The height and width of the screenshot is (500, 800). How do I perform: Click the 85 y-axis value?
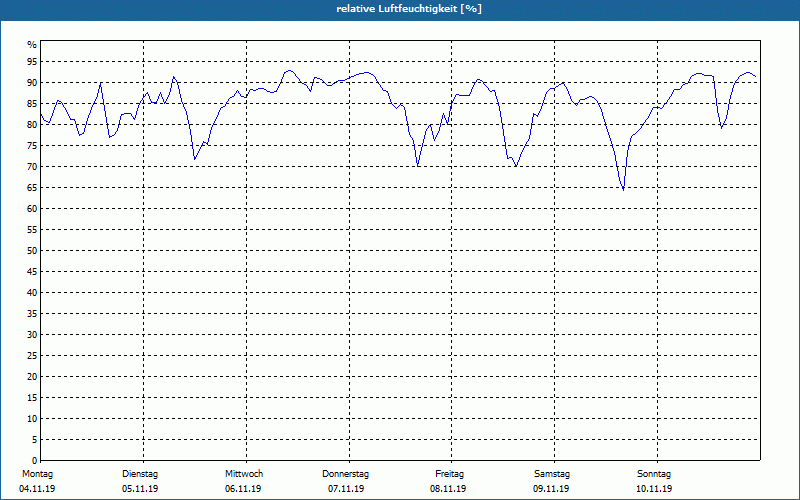click(x=32, y=104)
